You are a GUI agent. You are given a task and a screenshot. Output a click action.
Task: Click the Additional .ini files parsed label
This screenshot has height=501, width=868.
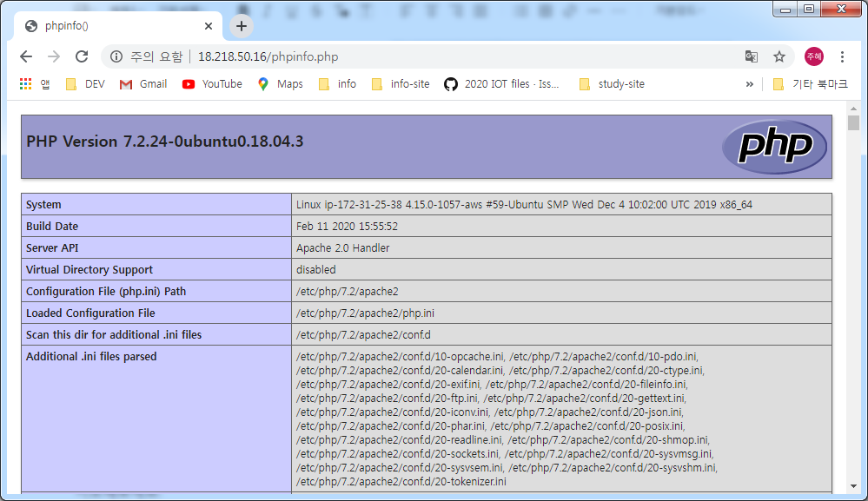point(91,357)
